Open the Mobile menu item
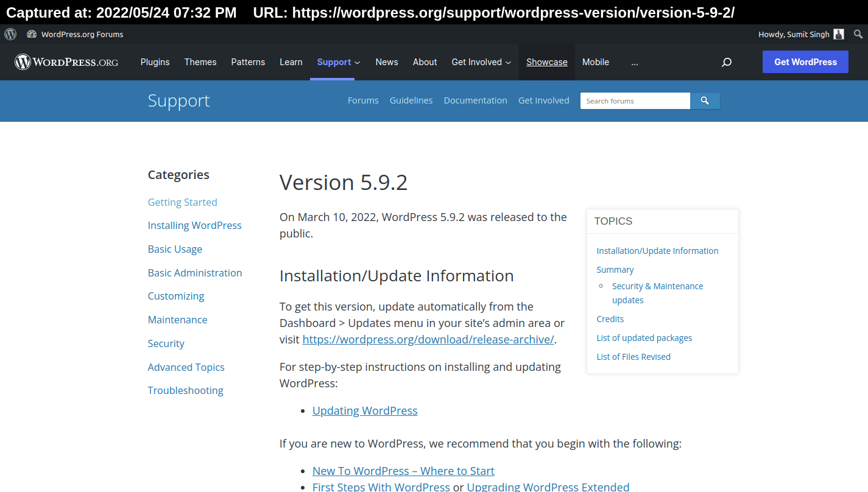The height and width of the screenshot is (492, 868). pos(596,62)
